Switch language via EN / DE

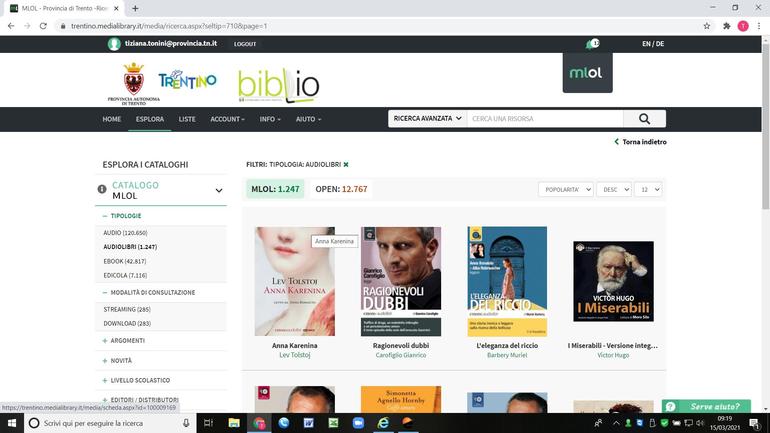pyautogui.click(x=653, y=44)
